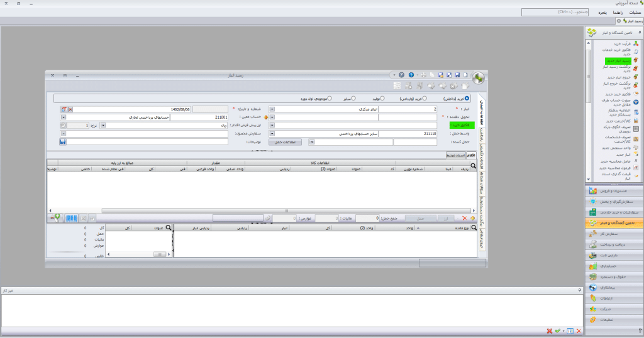Click the calendar icon beside date field
Viewport: 644px width, 338px height.
(x=64, y=109)
